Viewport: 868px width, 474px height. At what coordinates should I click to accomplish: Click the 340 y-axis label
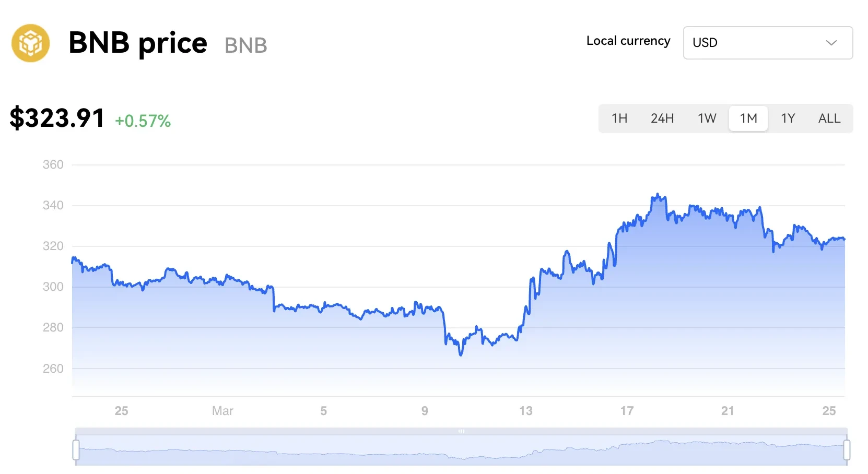point(53,205)
